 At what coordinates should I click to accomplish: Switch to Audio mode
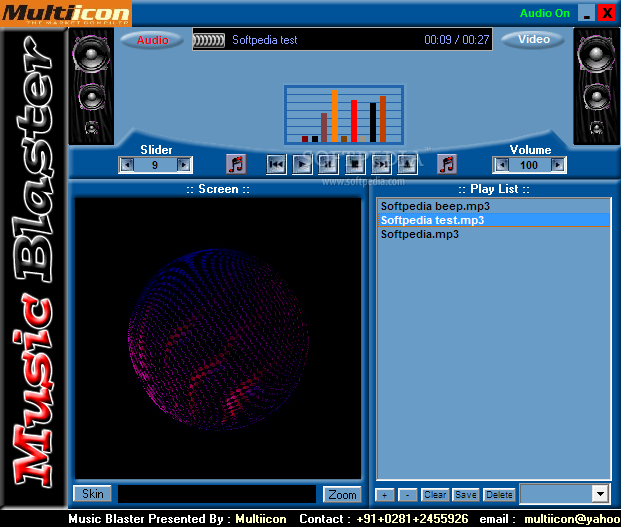click(152, 40)
